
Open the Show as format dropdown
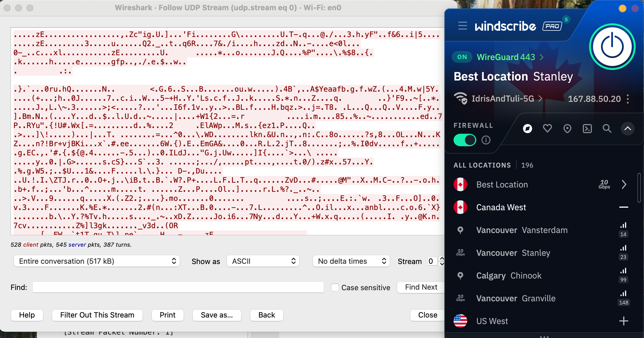[x=263, y=261]
